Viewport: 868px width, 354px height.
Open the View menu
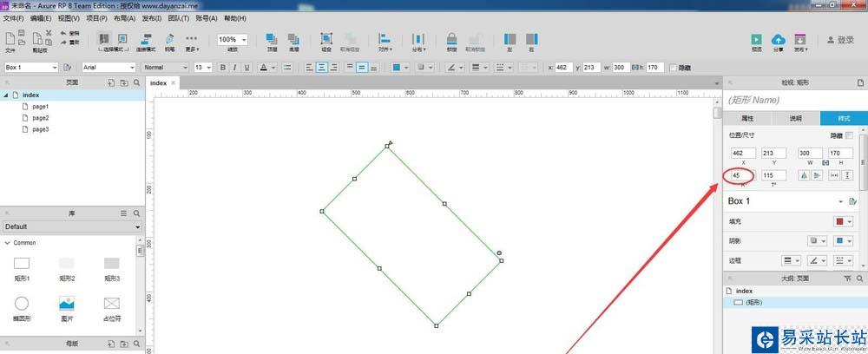[69, 18]
